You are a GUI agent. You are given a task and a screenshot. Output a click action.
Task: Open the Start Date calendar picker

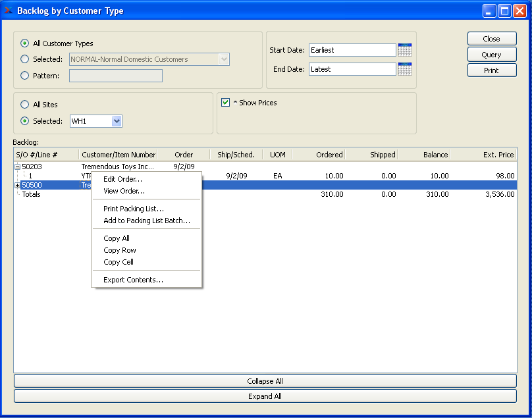point(405,50)
